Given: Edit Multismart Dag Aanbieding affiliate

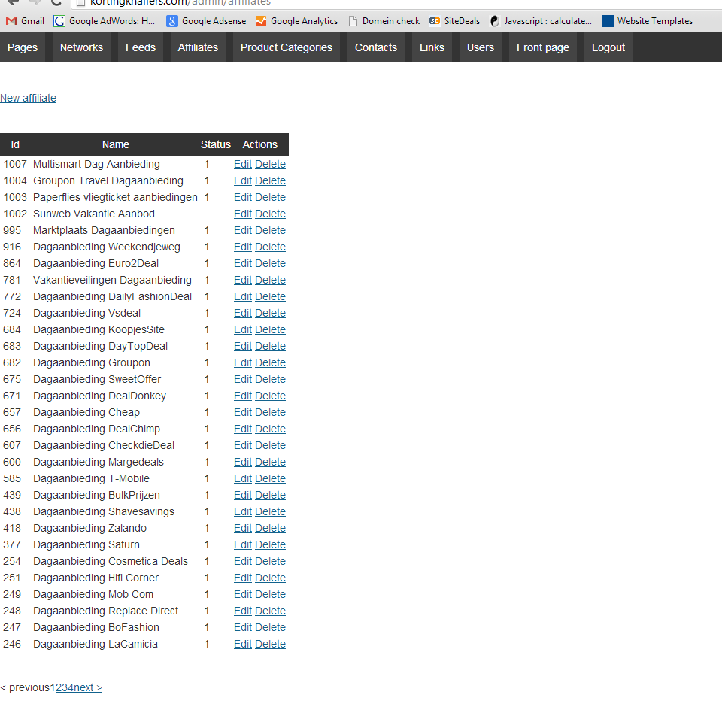Looking at the screenshot, I should click(242, 165).
